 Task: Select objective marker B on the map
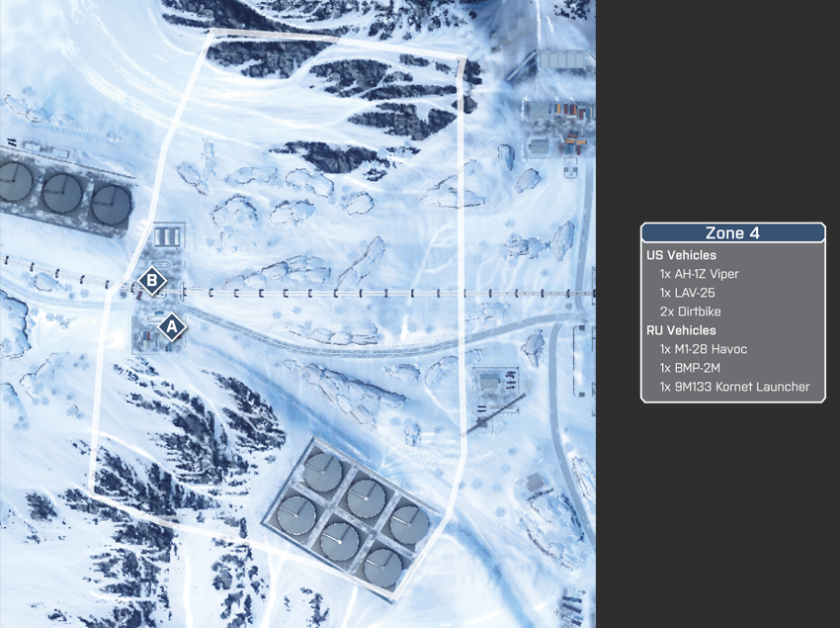click(x=152, y=281)
